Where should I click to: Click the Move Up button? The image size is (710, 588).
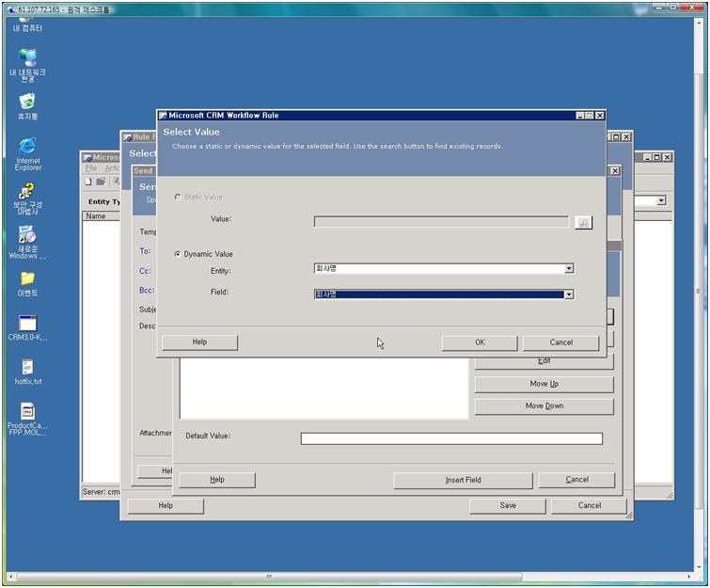[544, 384]
